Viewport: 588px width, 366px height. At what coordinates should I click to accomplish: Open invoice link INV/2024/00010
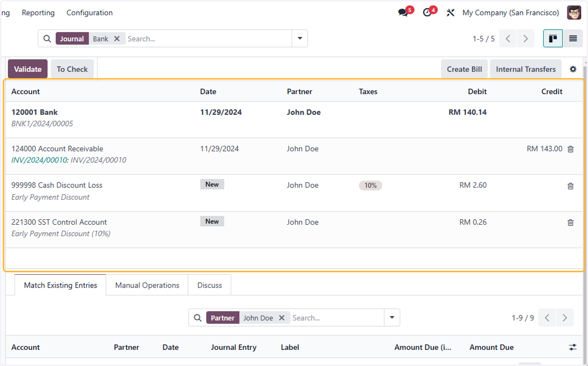click(x=39, y=160)
